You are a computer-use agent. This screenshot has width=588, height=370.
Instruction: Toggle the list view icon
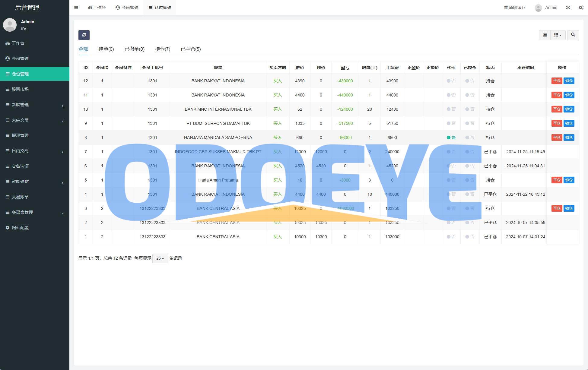tap(545, 35)
